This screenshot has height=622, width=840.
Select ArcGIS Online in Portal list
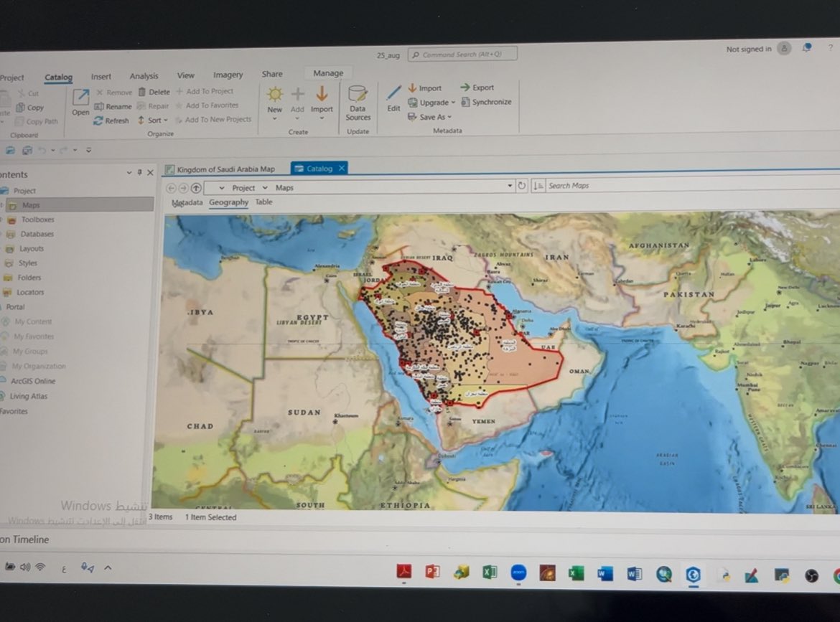click(33, 381)
